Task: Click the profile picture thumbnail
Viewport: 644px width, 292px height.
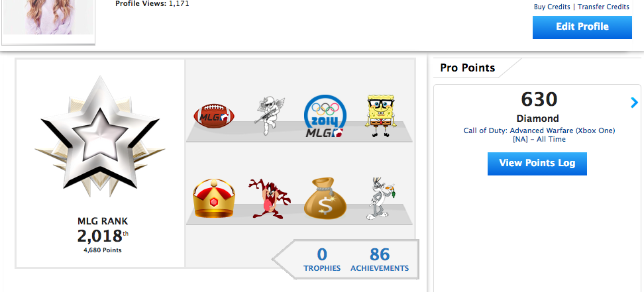Action: [x=48, y=21]
